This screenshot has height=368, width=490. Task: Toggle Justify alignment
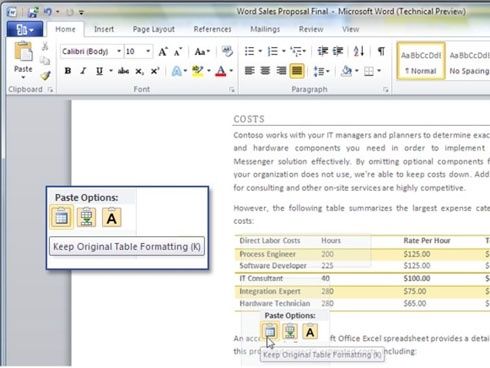pos(297,71)
